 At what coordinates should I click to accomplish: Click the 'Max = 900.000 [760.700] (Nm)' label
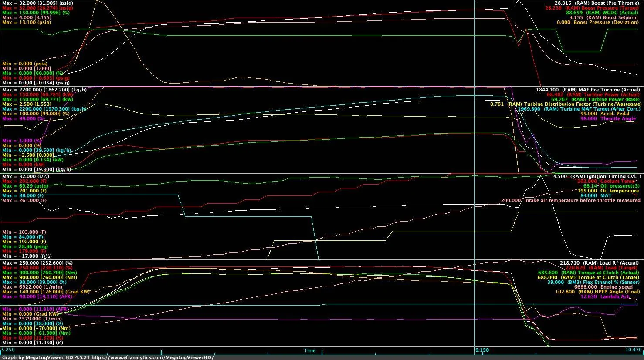pyautogui.click(x=39, y=273)
